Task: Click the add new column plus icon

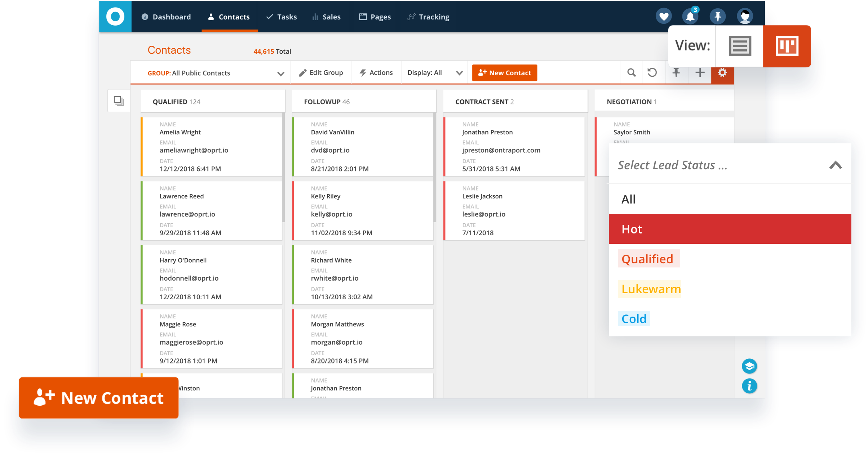Action: [x=700, y=73]
